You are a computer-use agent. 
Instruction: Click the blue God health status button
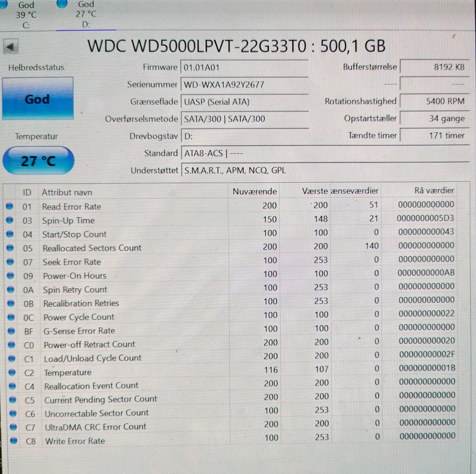pyautogui.click(x=38, y=99)
